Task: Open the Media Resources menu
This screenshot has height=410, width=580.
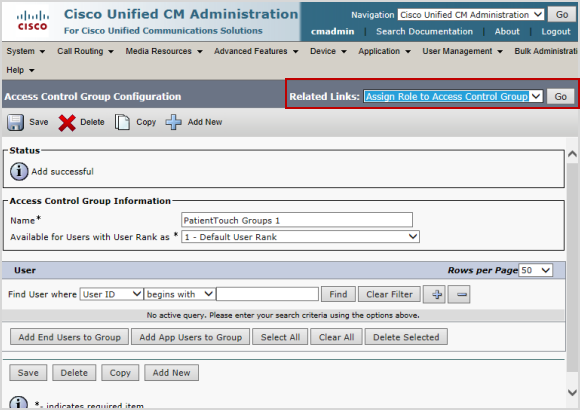Action: (164, 51)
